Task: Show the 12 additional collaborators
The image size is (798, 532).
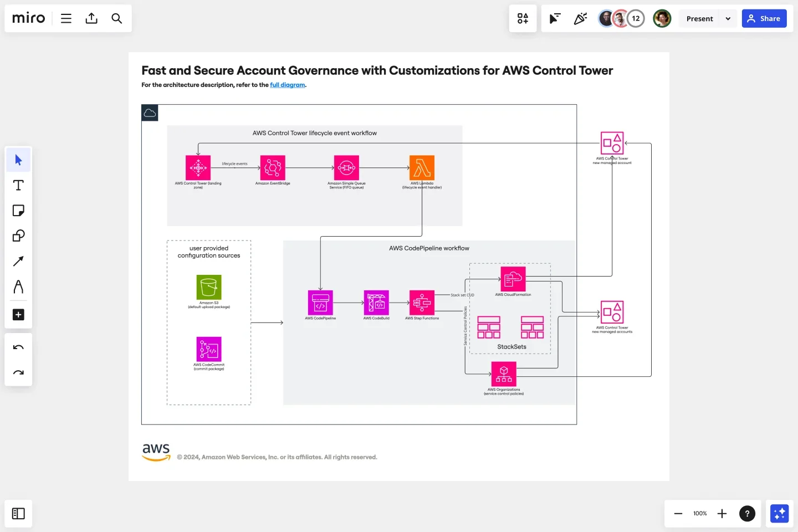Action: pyautogui.click(x=636, y=18)
